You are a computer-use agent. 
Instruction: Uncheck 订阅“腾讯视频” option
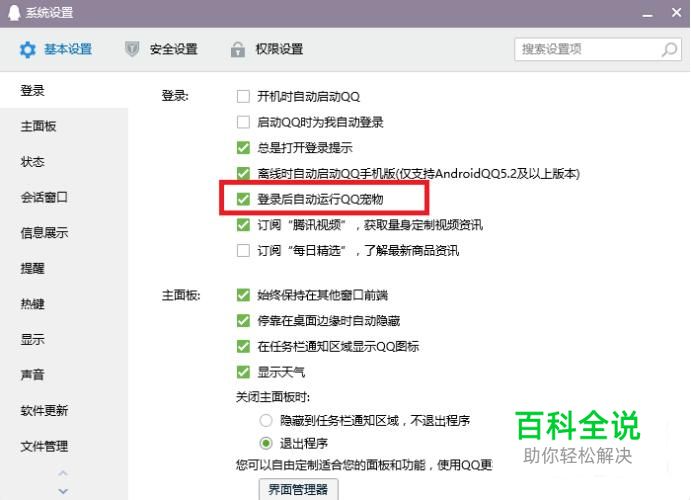coord(243,225)
